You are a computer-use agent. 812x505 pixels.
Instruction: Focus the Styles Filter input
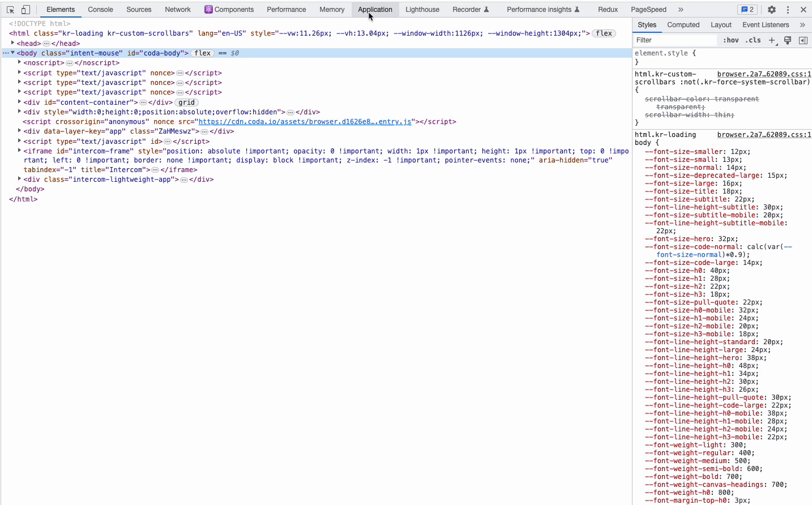676,40
